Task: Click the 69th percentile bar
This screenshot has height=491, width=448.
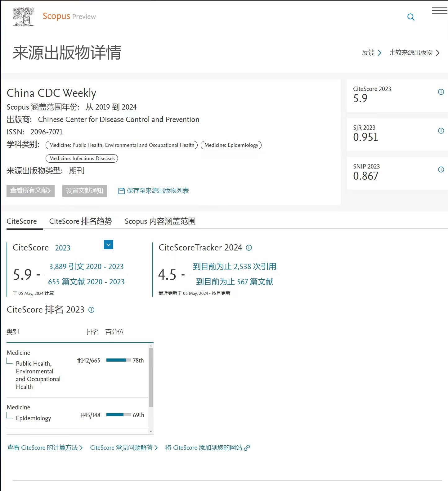Action: (119, 415)
